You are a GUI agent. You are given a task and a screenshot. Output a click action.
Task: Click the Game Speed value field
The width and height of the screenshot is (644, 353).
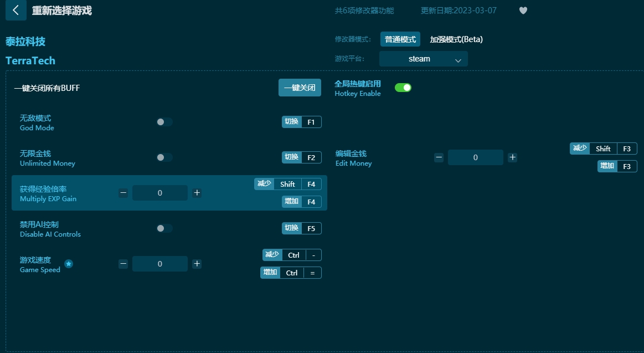pyautogui.click(x=159, y=264)
